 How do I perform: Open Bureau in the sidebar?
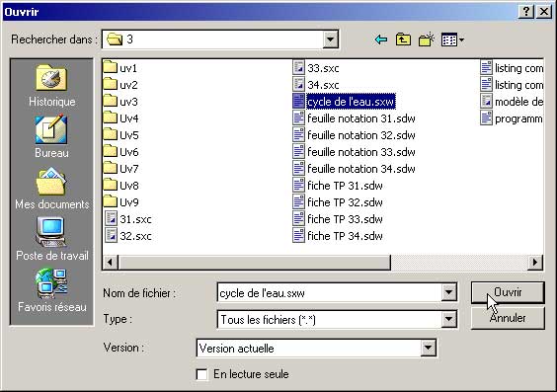pyautogui.click(x=52, y=136)
